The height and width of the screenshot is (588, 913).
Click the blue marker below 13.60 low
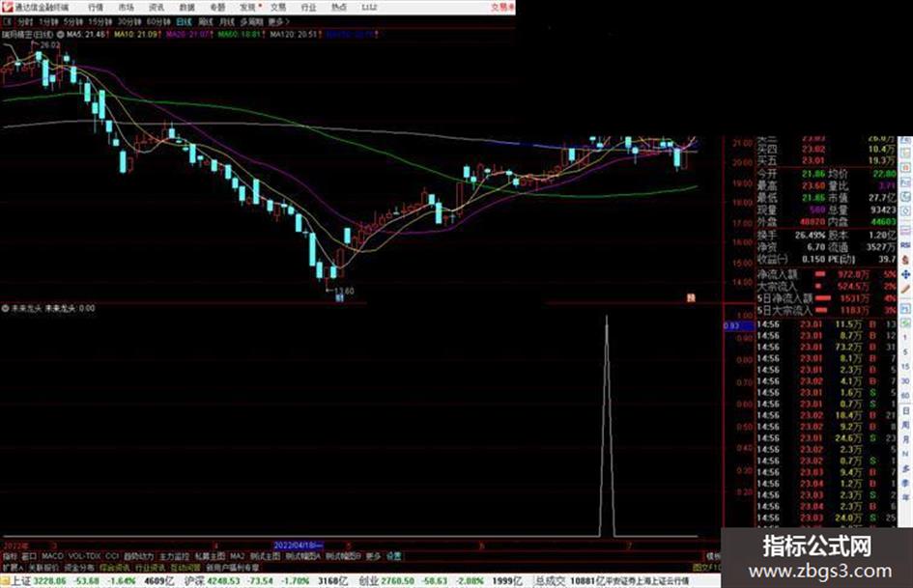[x=340, y=298]
